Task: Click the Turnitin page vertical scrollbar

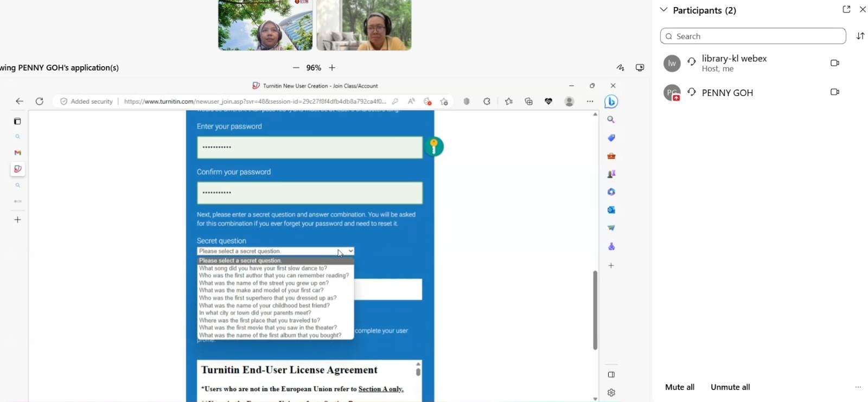Action: [595, 310]
